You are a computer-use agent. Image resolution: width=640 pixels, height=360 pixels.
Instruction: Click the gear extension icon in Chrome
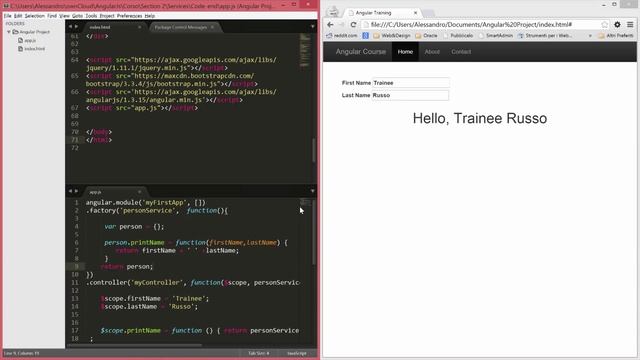click(618, 24)
